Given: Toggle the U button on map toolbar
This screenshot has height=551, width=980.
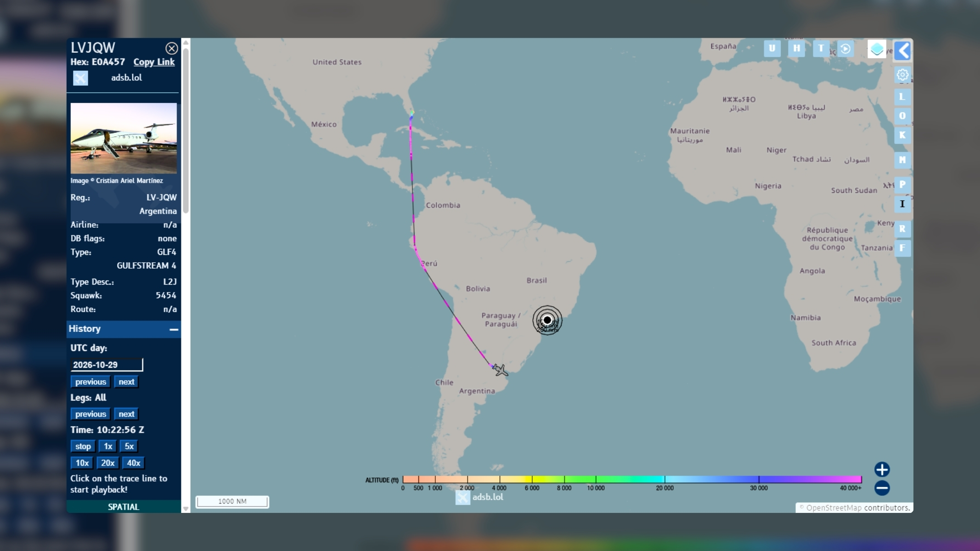Looking at the screenshot, I should click(772, 48).
